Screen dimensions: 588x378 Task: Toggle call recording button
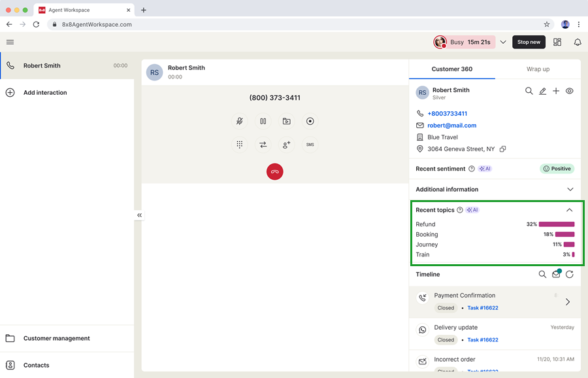pos(310,121)
